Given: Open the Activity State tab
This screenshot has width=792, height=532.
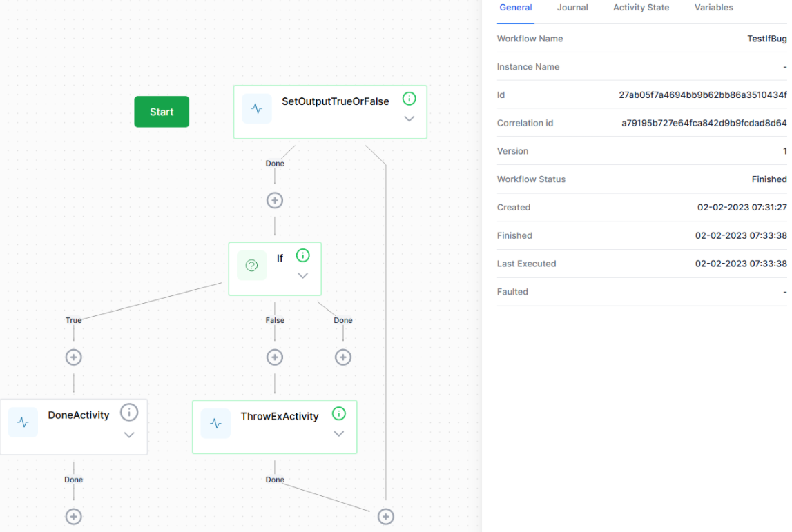Looking at the screenshot, I should coord(641,8).
